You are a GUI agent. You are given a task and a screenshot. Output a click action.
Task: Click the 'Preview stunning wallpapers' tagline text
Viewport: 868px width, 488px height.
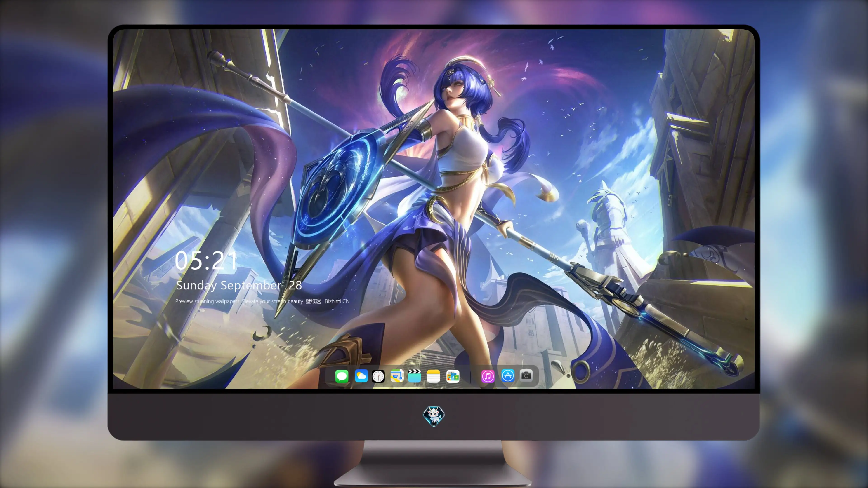[x=262, y=301]
